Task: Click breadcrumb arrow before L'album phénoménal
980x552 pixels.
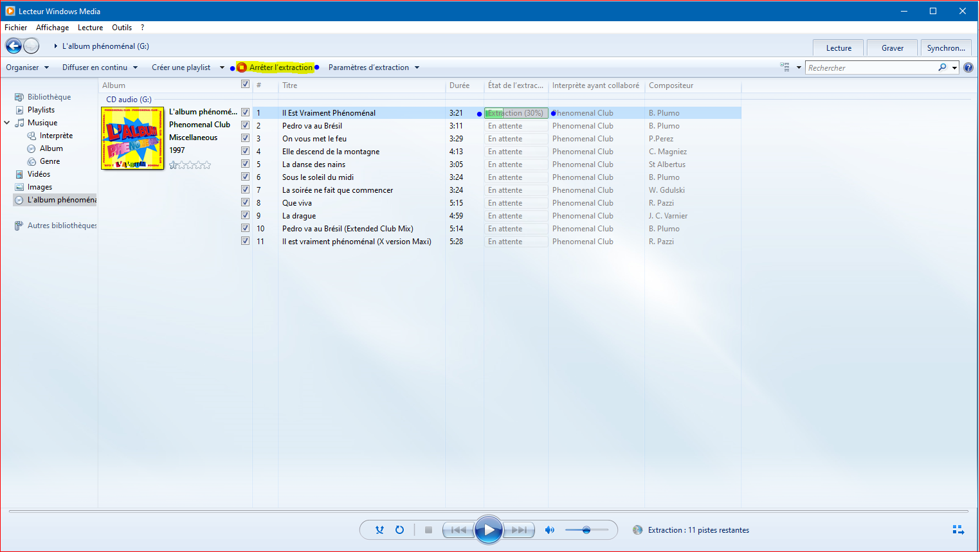Action: click(56, 46)
